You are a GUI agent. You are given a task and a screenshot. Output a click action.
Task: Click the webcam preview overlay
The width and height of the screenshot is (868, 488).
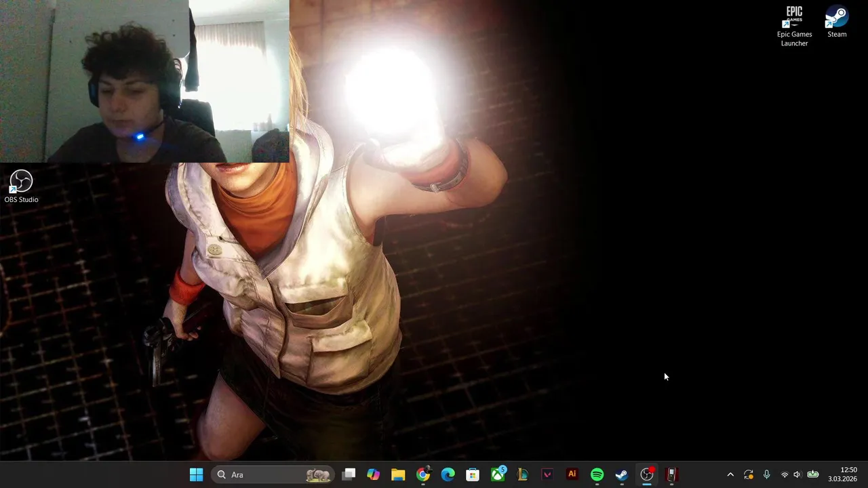pyautogui.click(x=144, y=81)
